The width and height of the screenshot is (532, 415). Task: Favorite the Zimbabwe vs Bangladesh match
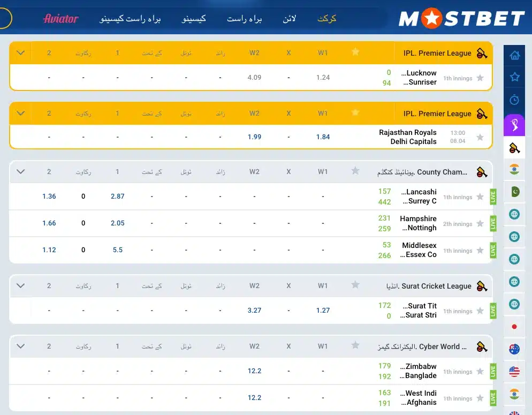point(480,371)
